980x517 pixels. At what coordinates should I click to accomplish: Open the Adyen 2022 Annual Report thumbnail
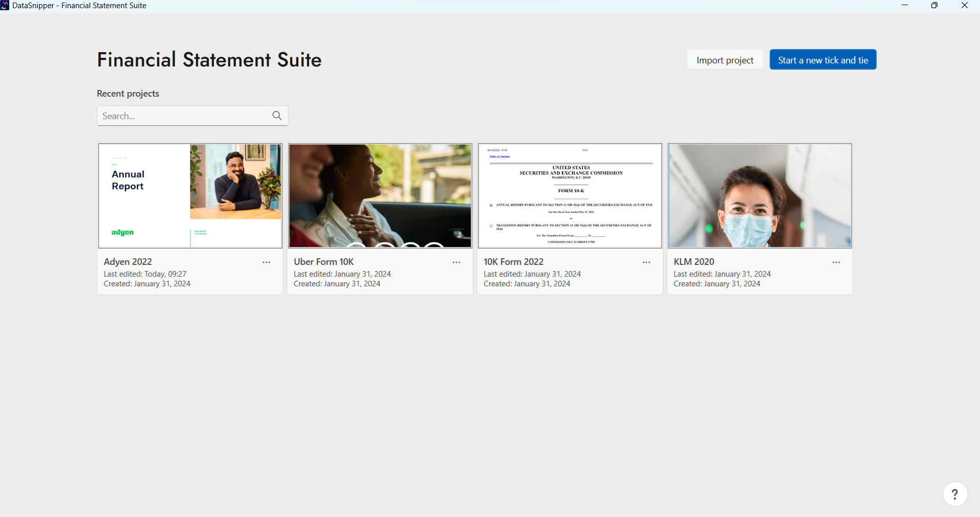pos(190,196)
